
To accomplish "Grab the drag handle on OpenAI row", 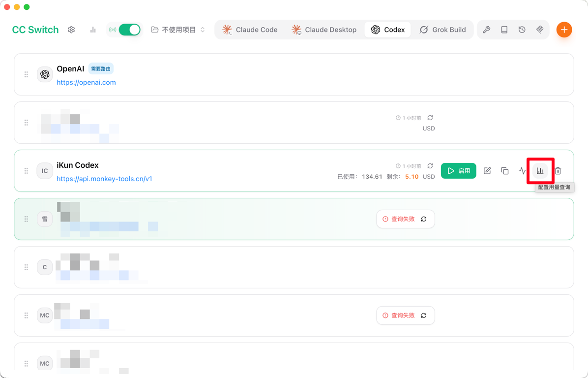I will tap(26, 74).
